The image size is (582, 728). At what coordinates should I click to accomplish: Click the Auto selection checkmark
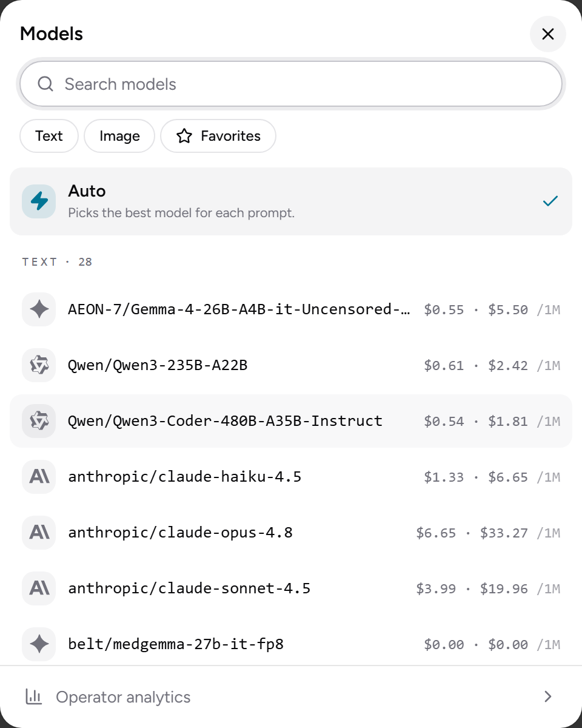pyautogui.click(x=550, y=201)
